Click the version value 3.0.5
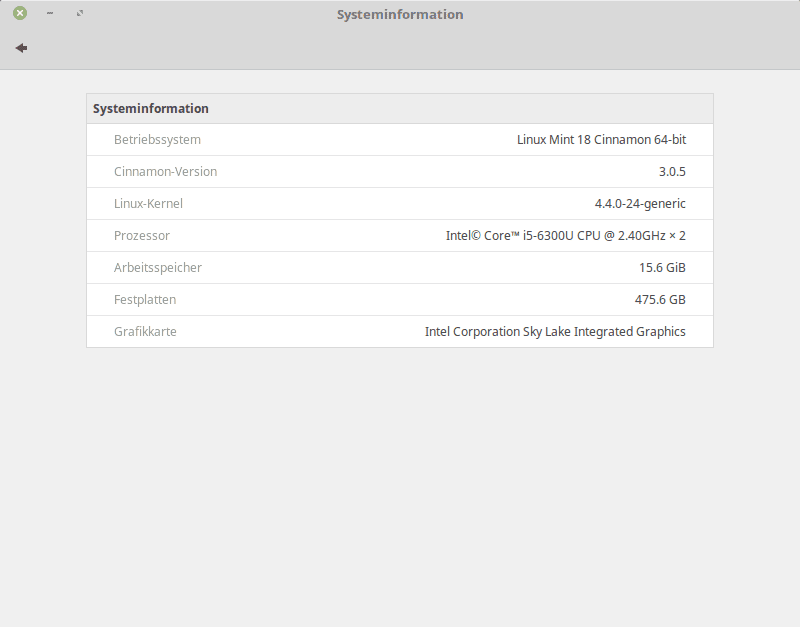This screenshot has height=627, width=800. pyautogui.click(x=672, y=171)
